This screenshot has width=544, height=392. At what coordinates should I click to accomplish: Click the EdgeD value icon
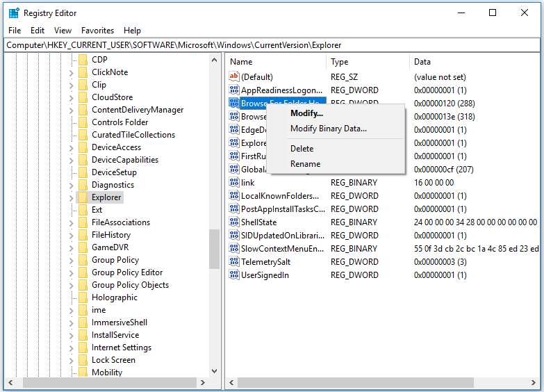[234, 129]
